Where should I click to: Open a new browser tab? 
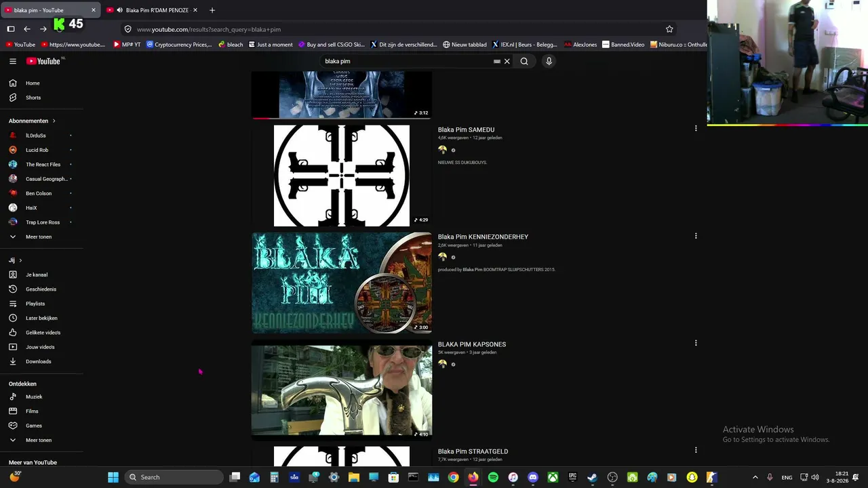point(212,10)
